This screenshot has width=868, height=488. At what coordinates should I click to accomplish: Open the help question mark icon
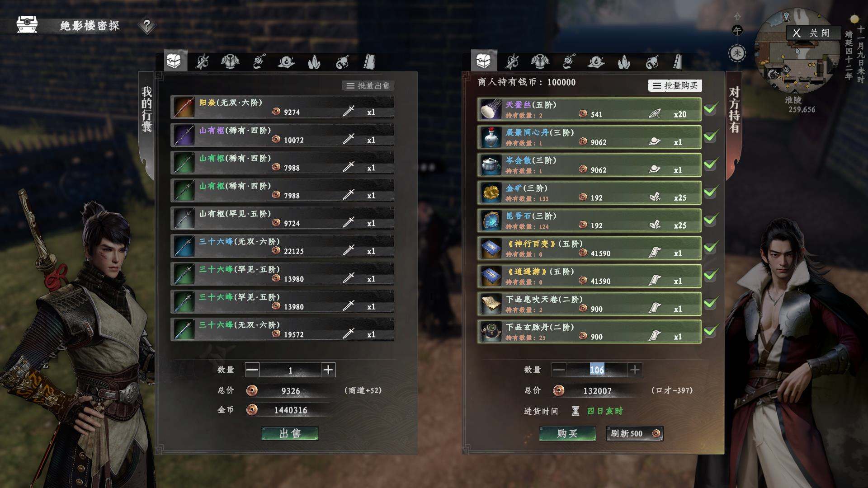(146, 26)
